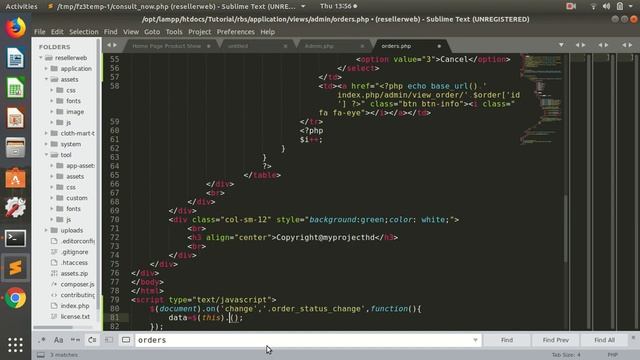The width and height of the screenshot is (640, 360).
Task: Open Terminal from the dock
Action: click(16, 238)
